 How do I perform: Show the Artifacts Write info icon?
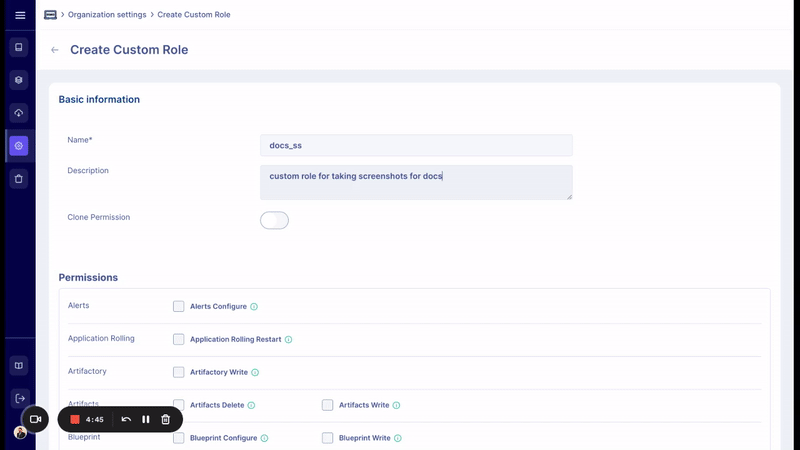(x=396, y=405)
